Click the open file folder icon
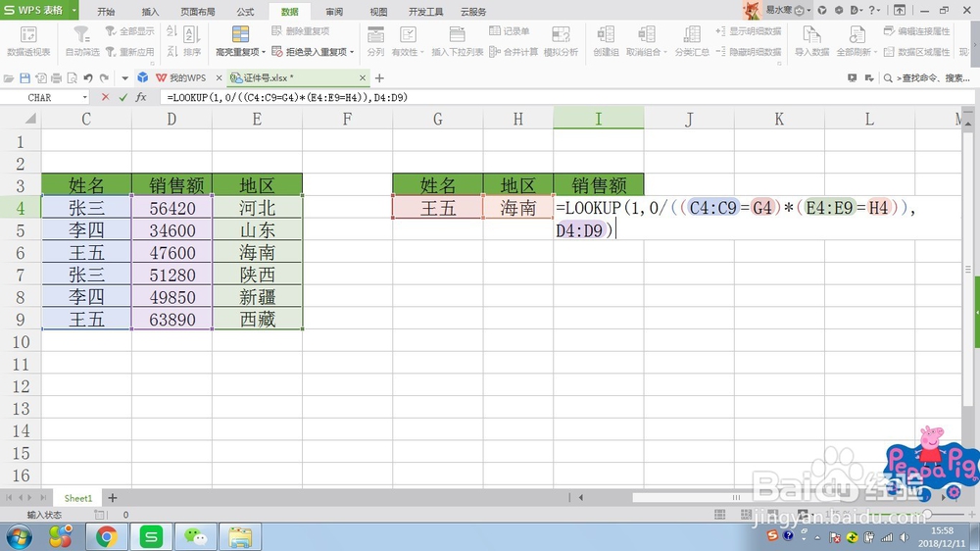Image resolution: width=980 pixels, height=551 pixels. coord(9,78)
